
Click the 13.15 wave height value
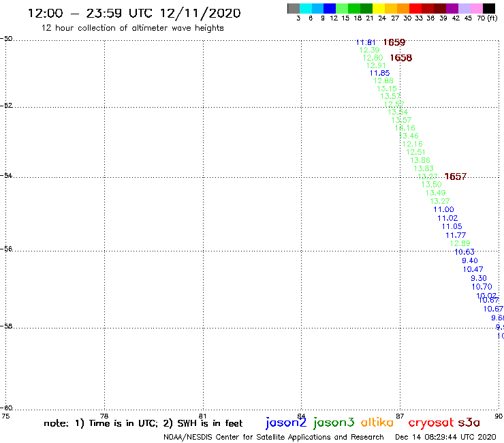point(387,89)
